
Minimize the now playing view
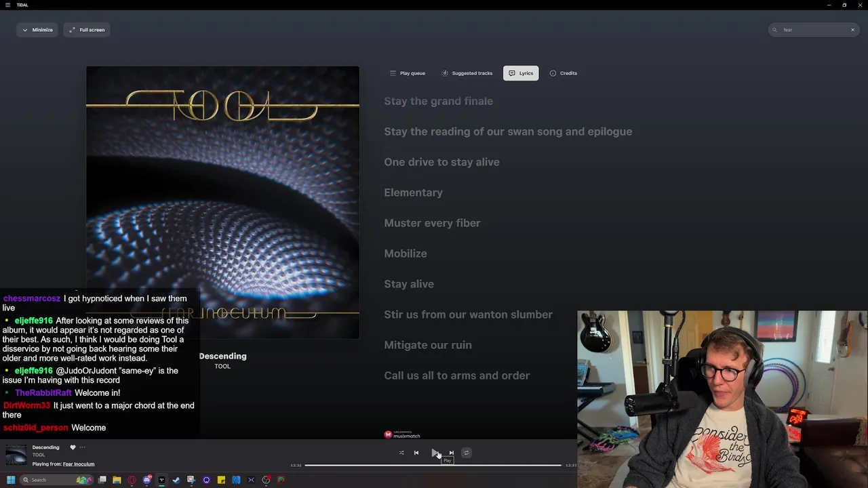pyautogui.click(x=37, y=30)
